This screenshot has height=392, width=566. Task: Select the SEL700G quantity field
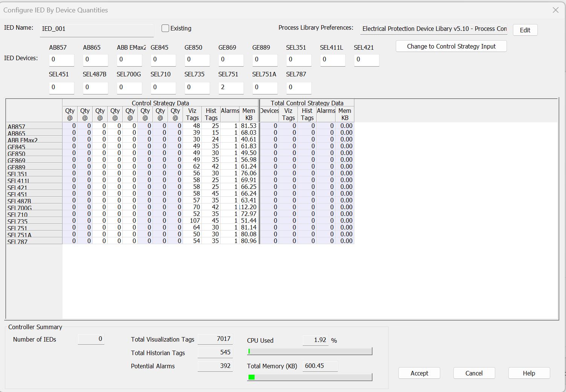click(x=129, y=88)
